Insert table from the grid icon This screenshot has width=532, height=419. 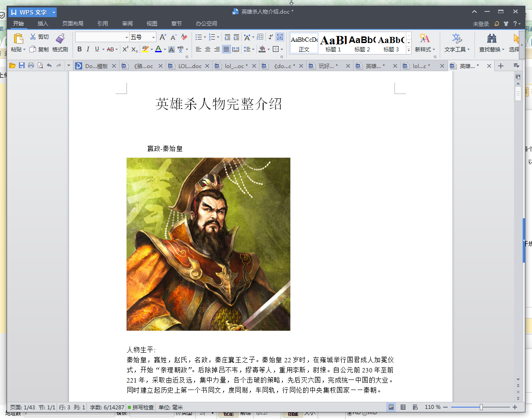pyautogui.click(x=260, y=37)
